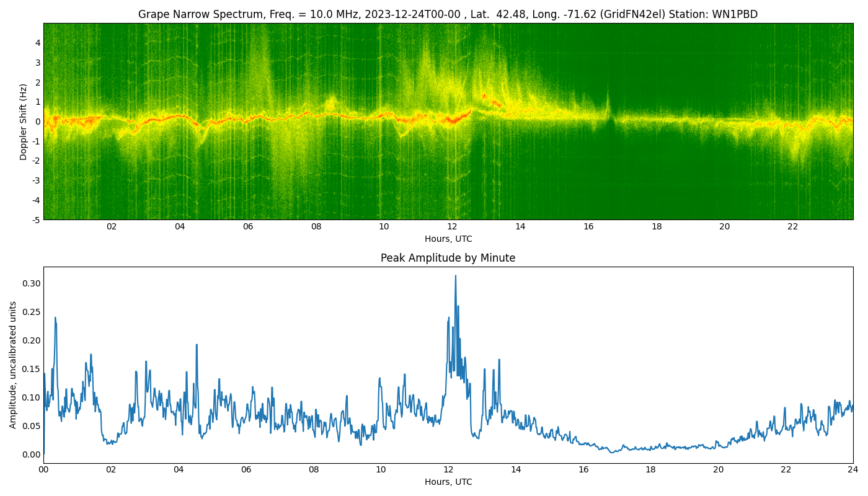Select hour 18 tick on amplitude time axis

(650, 469)
